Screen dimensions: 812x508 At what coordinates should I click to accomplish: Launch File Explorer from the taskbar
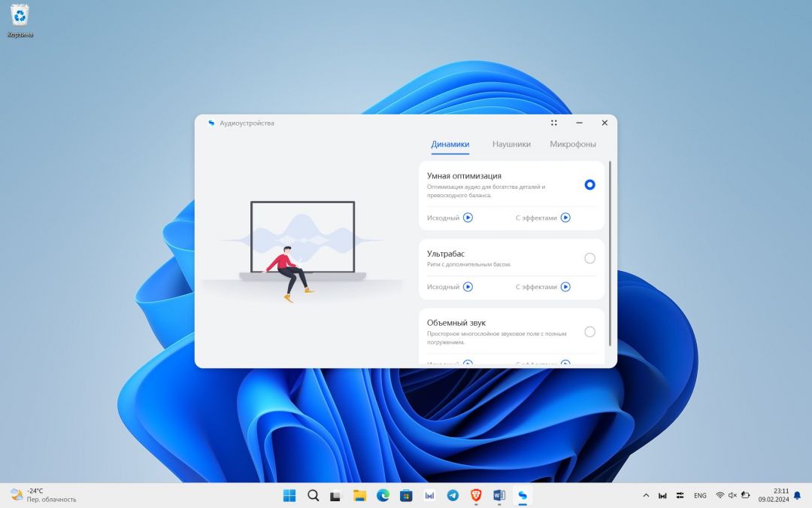359,495
